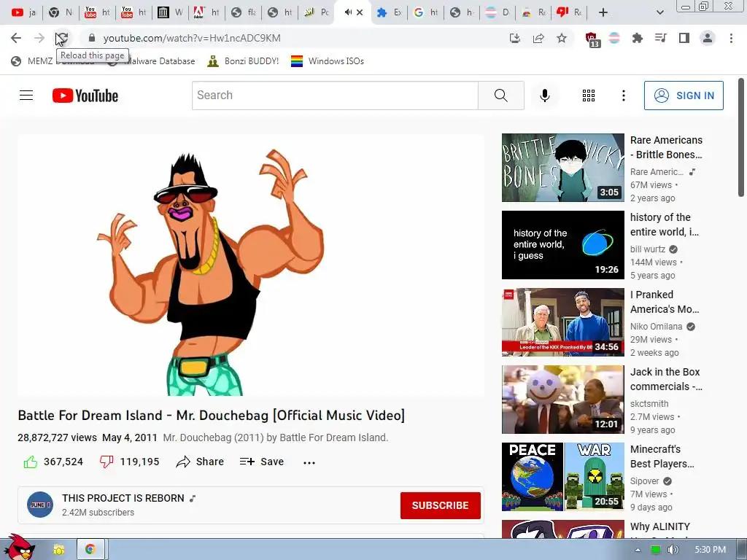747x560 pixels.
Task: Click the SIGN IN button
Action: tap(684, 96)
